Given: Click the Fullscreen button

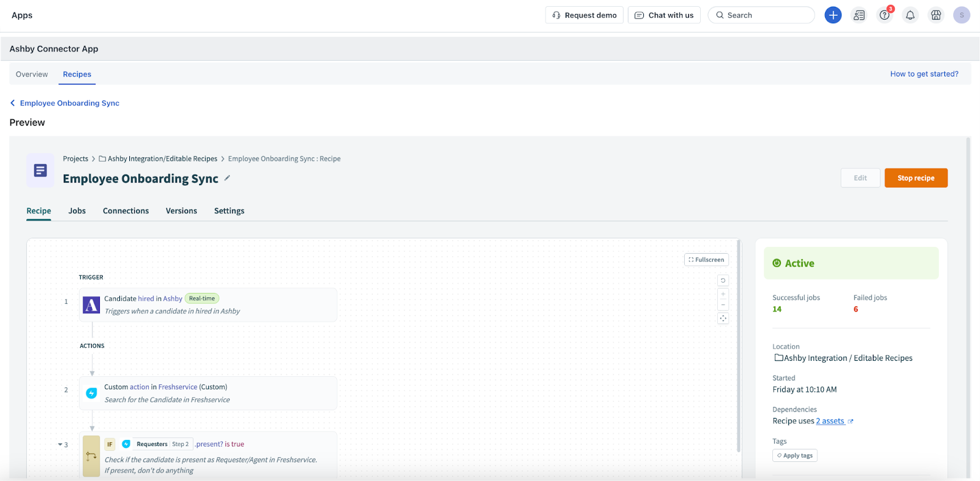Looking at the screenshot, I should point(706,260).
